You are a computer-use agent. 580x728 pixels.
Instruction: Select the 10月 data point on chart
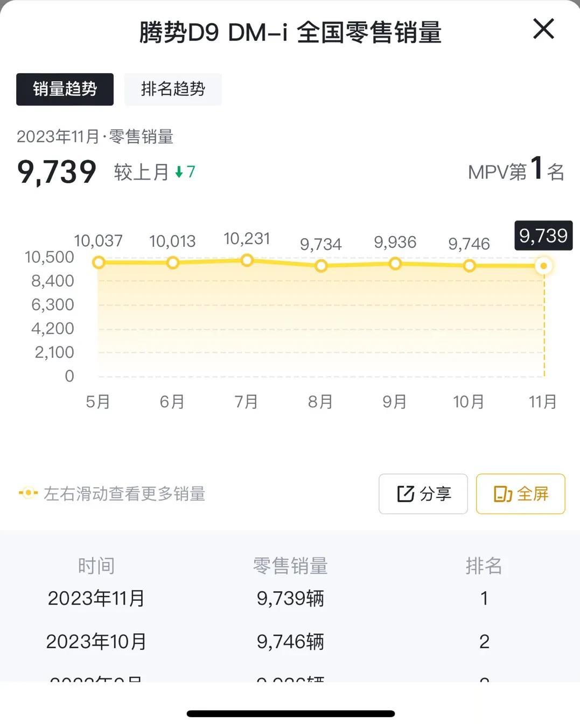coord(470,266)
